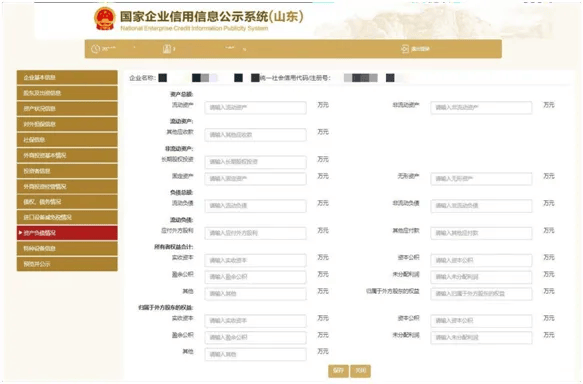Focus 其他 field under 所有者权益合计
Screen dimensions: 583x384
(x=255, y=294)
